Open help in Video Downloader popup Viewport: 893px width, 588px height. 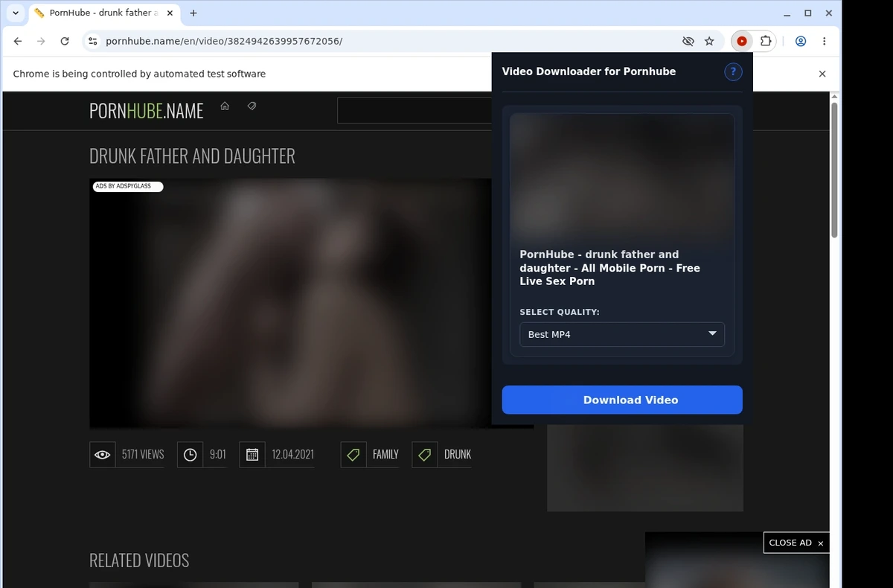[733, 71]
